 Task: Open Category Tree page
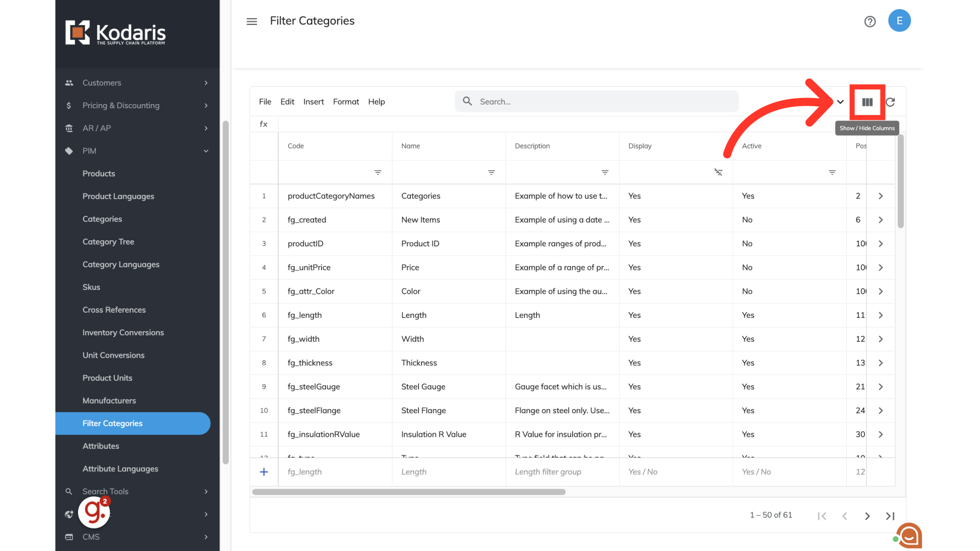pyautogui.click(x=108, y=242)
